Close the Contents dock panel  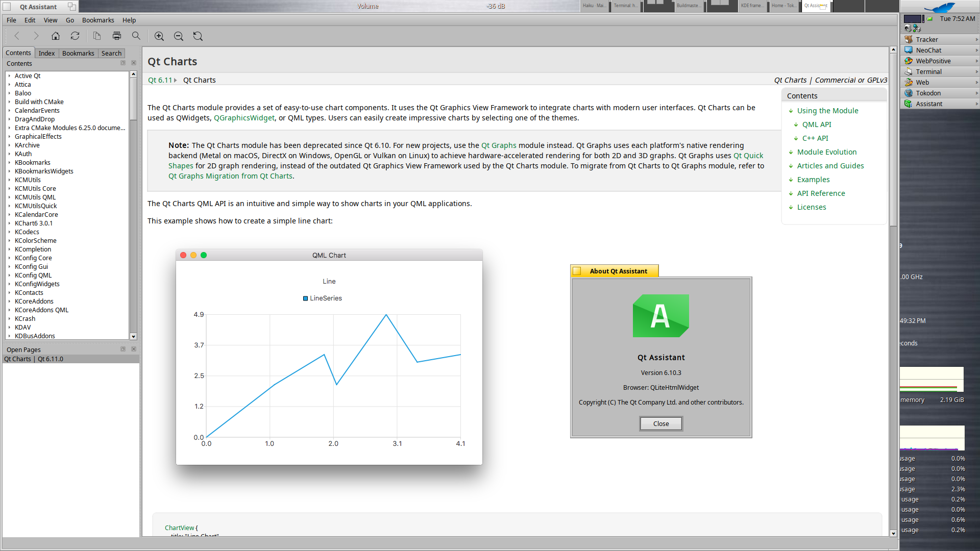pos(134,63)
